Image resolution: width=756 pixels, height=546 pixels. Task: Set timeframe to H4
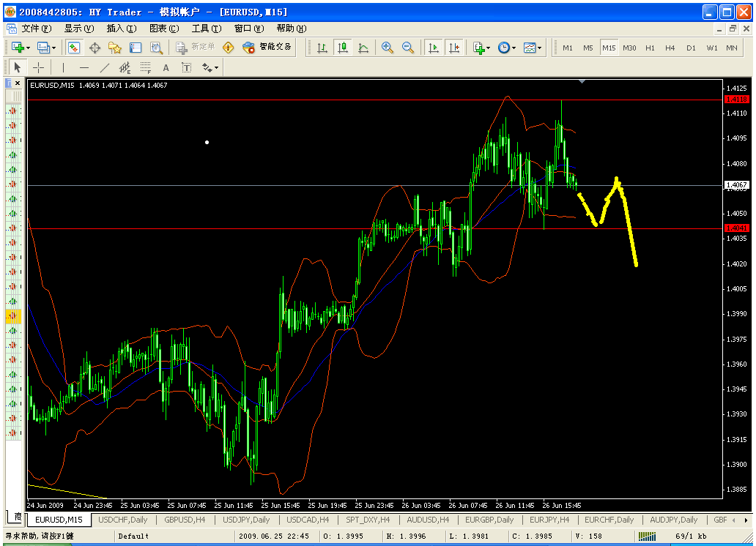pos(670,48)
